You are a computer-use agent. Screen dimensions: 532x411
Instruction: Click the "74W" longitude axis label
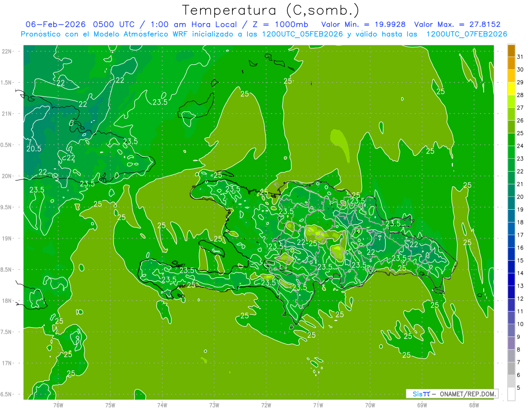162,405
